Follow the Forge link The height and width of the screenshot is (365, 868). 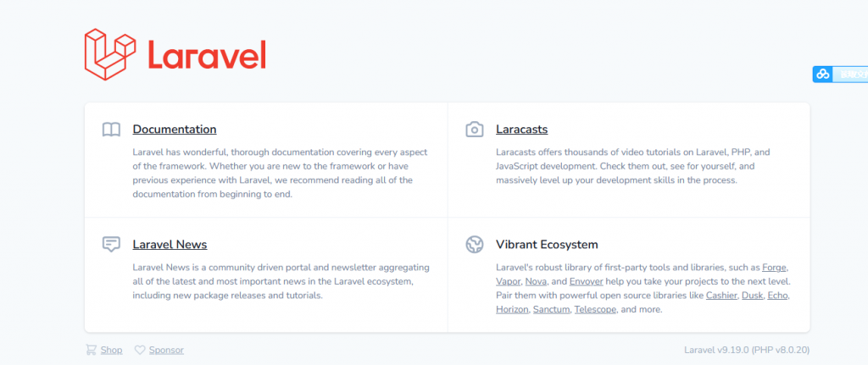774,268
